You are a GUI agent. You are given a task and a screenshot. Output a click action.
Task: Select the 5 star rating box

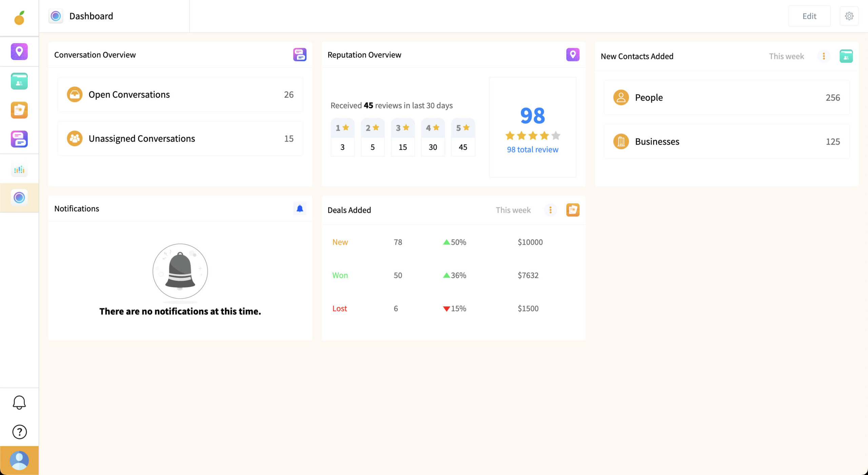click(463, 137)
